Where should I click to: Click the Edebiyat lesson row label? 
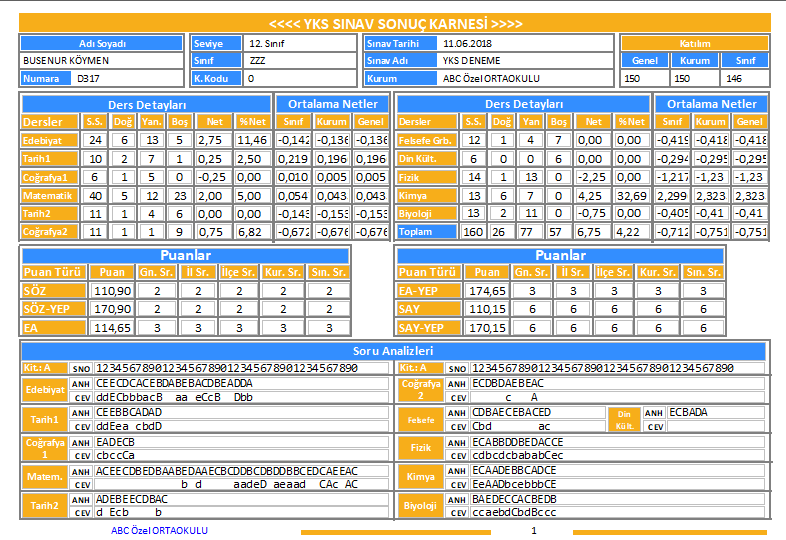[50, 140]
